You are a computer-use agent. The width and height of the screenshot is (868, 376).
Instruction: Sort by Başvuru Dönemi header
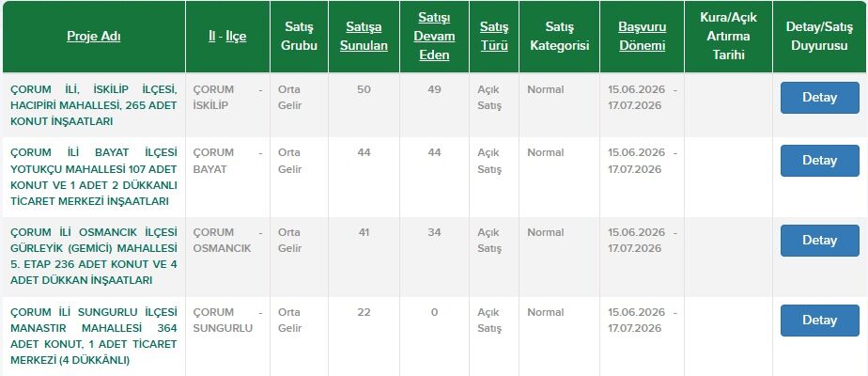(x=643, y=36)
